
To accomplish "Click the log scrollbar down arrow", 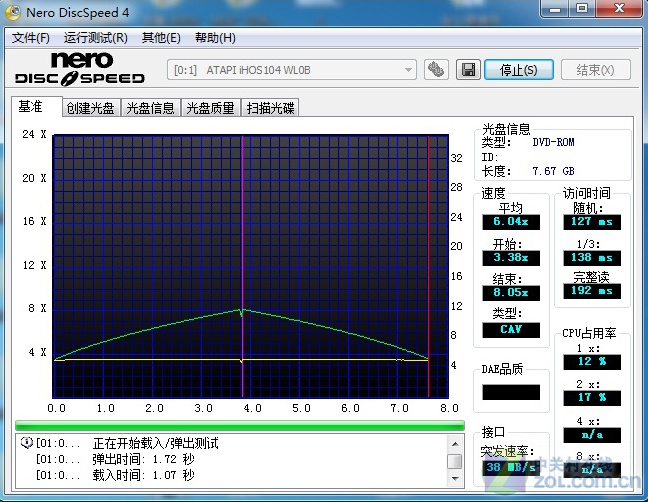I will (x=455, y=478).
